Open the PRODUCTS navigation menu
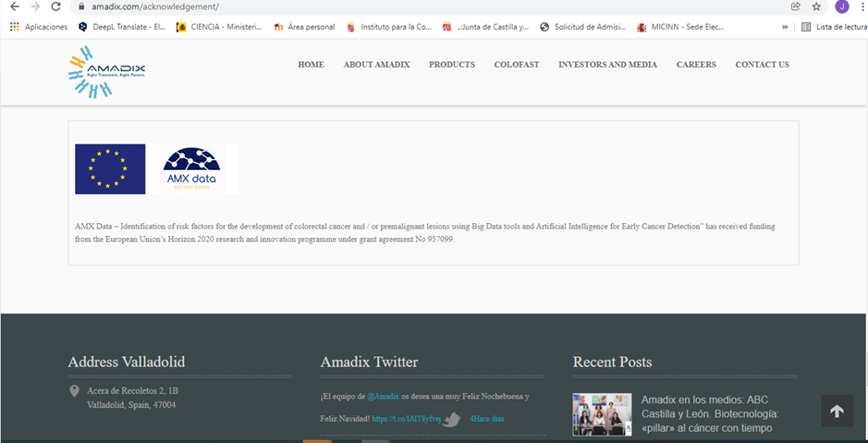 pos(451,65)
